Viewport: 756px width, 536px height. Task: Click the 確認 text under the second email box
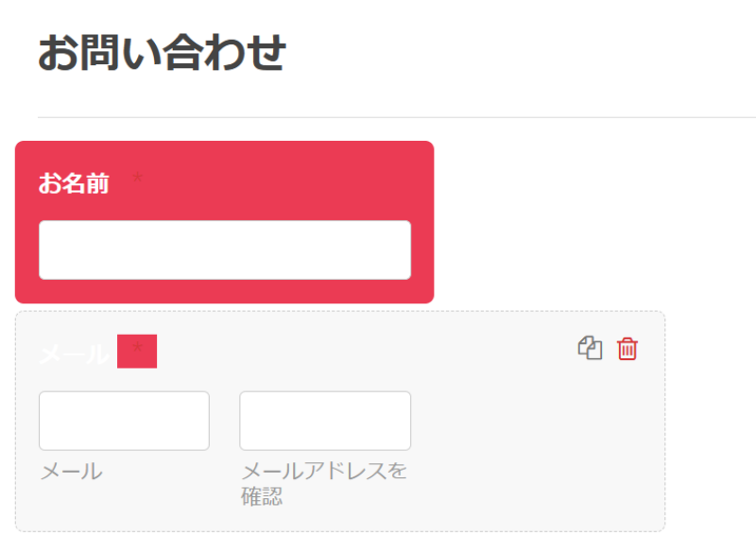tap(262, 496)
